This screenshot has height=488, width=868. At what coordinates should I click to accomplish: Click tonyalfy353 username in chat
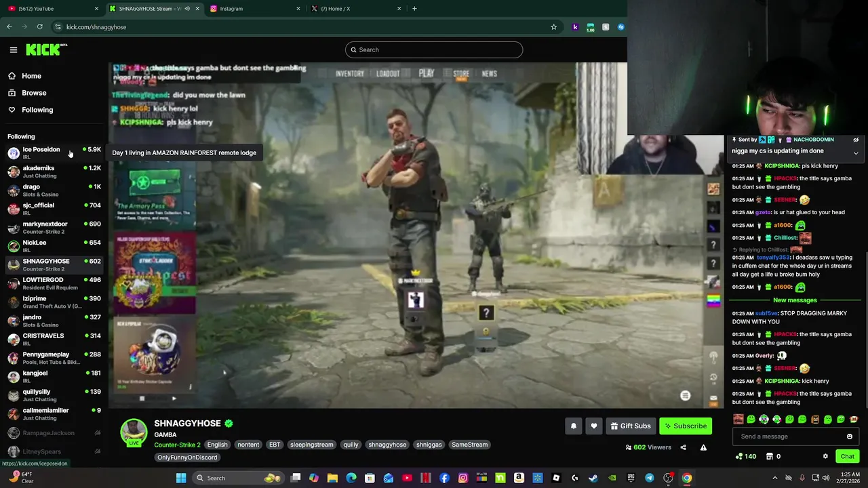point(774,258)
